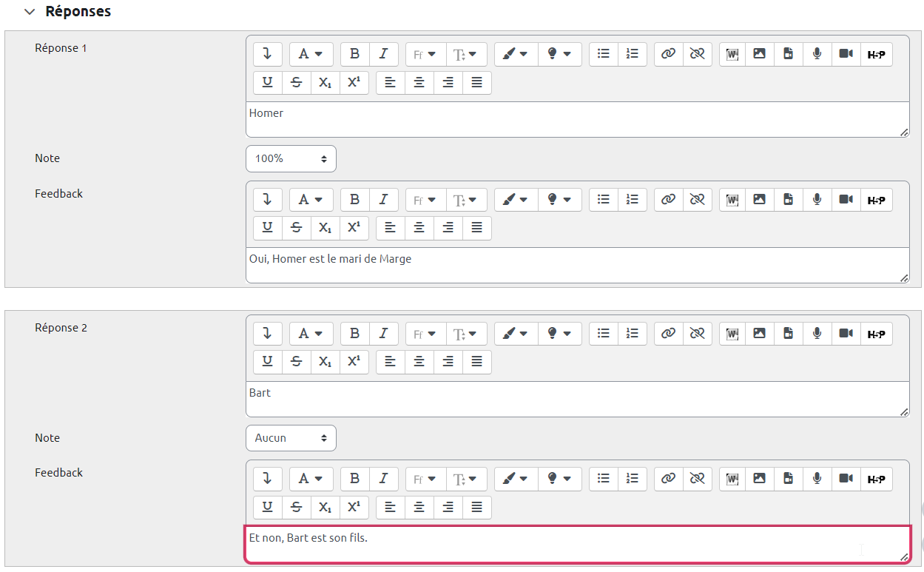Click the Homer answer text field
This screenshot has height=572, width=924.
point(576,119)
